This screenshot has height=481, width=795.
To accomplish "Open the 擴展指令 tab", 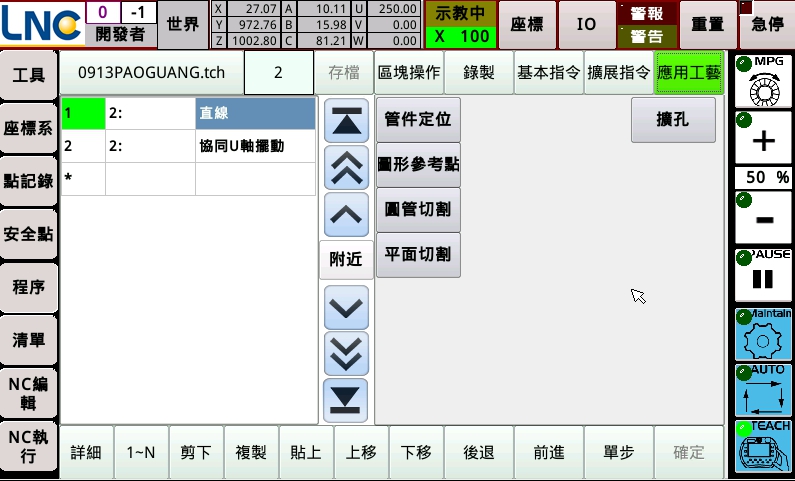I will tap(619, 72).
